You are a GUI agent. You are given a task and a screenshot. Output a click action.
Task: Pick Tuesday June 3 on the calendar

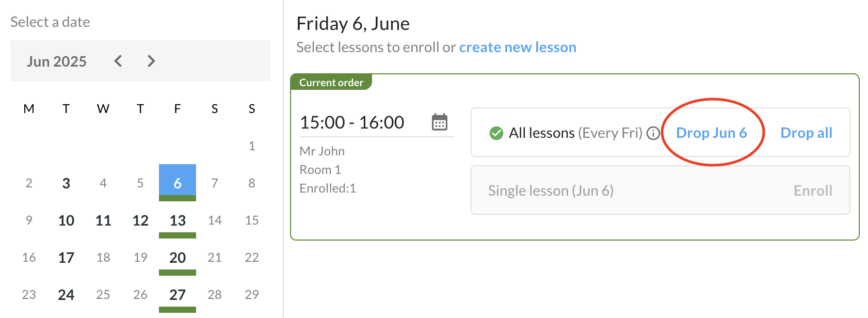click(66, 183)
